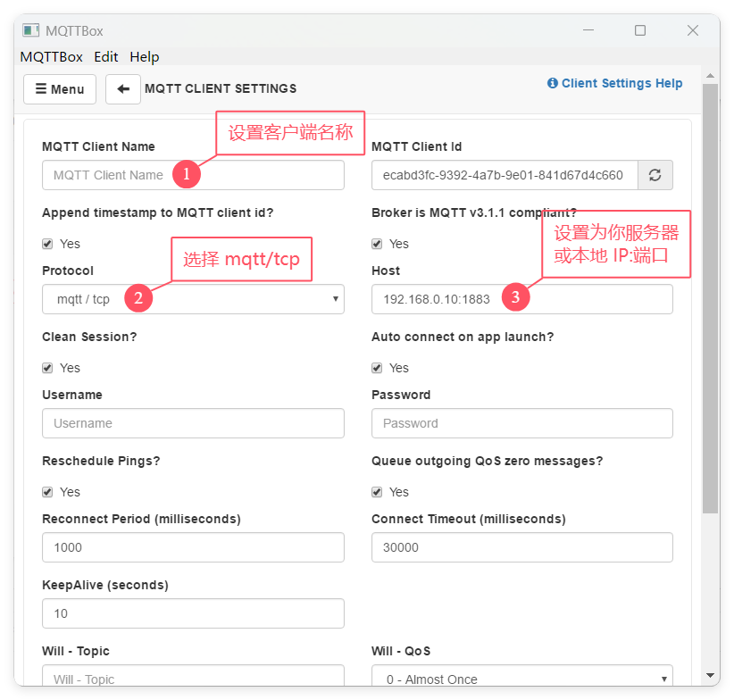Screen dimensions: 734x700
Task: Toggle Auto connect on app launch
Action: pyautogui.click(x=377, y=368)
